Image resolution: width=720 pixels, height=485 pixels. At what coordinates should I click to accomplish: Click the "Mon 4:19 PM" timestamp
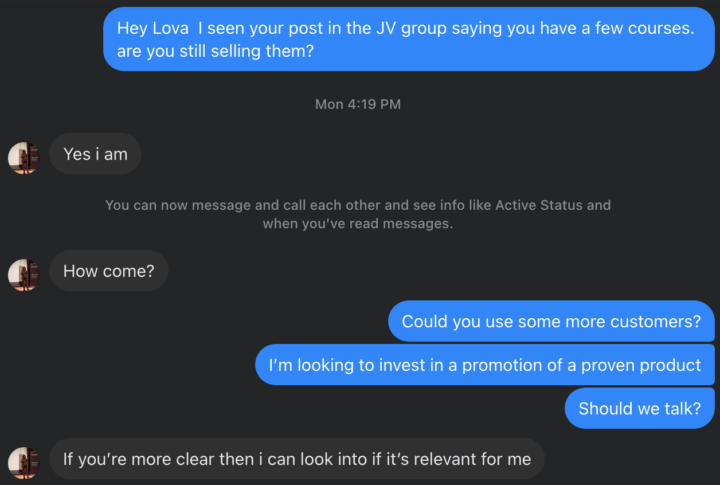point(358,104)
